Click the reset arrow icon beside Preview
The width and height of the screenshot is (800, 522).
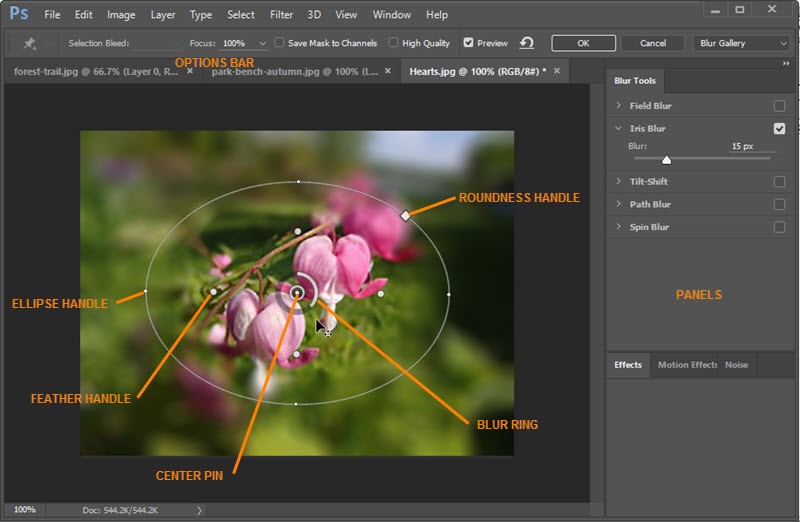coord(527,43)
